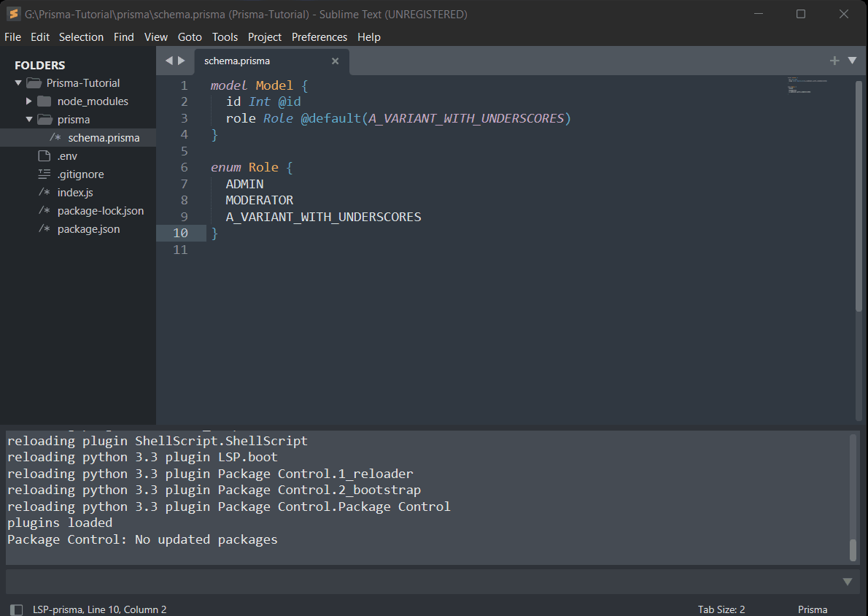This screenshot has height=616, width=868.
Task: Open the tab list dropdown triangle
Action: 853,61
